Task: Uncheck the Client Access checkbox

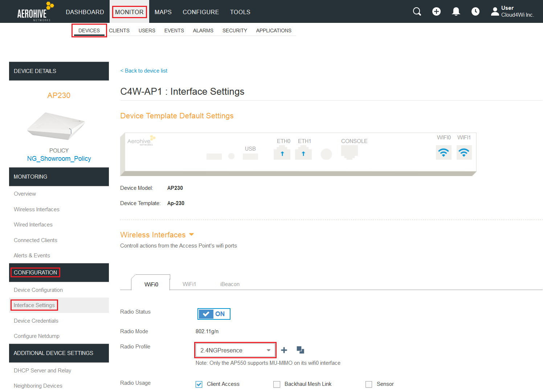Action: (x=199, y=384)
